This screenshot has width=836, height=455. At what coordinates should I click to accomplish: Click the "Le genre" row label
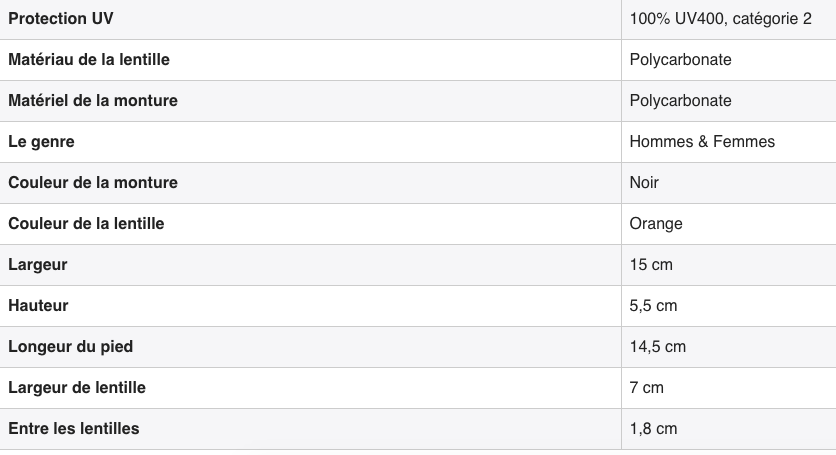(41, 142)
